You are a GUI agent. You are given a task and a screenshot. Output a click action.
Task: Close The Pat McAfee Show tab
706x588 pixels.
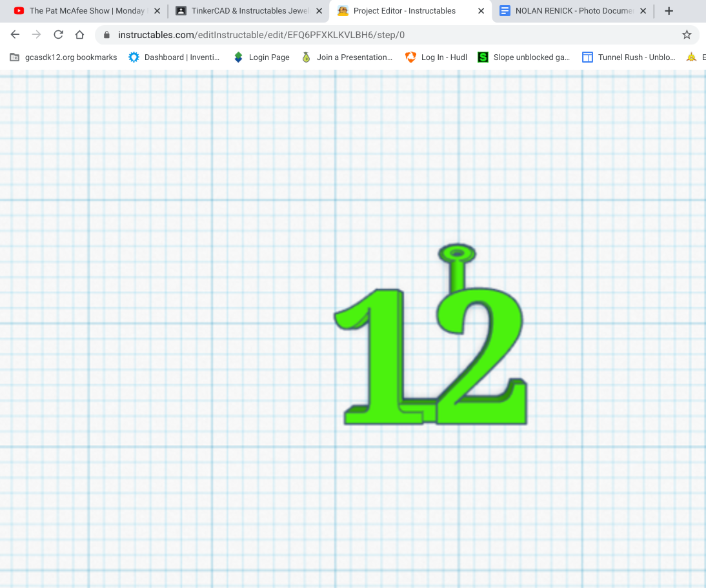pos(157,11)
